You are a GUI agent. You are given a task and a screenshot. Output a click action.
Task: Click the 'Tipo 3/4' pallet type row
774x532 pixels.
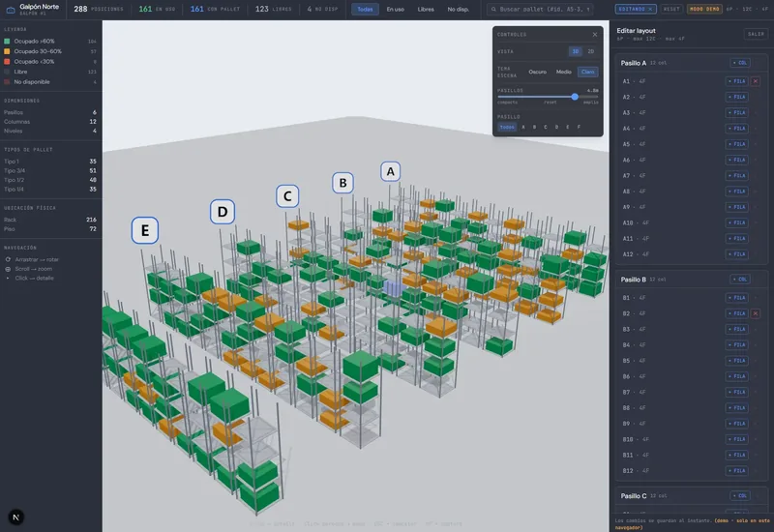[50, 171]
